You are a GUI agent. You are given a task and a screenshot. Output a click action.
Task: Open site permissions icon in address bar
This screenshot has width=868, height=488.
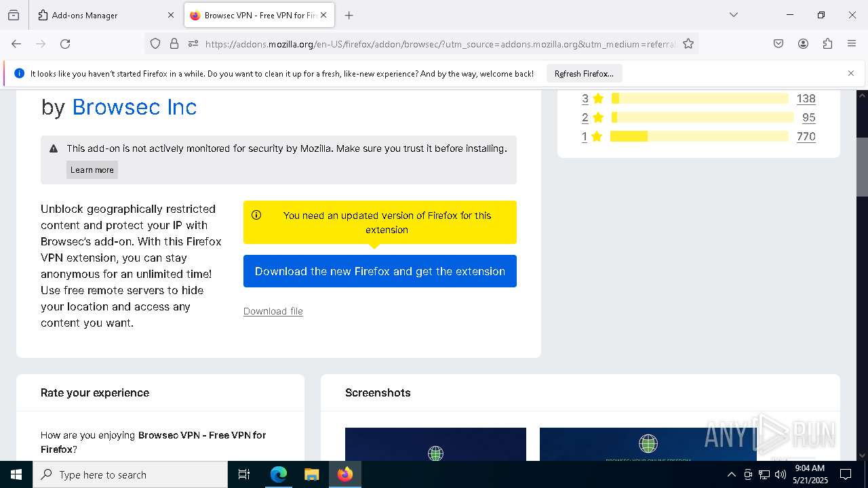point(193,43)
